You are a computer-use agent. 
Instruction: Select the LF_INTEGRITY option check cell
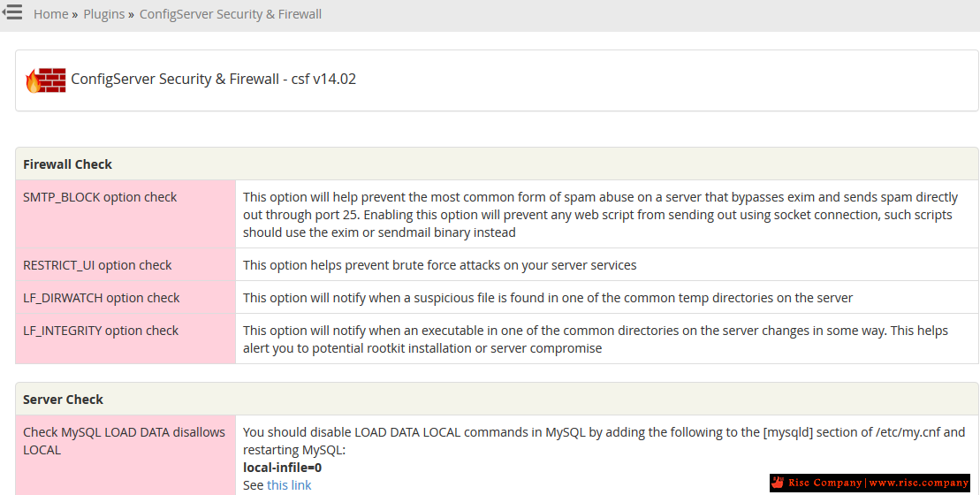[x=125, y=339]
